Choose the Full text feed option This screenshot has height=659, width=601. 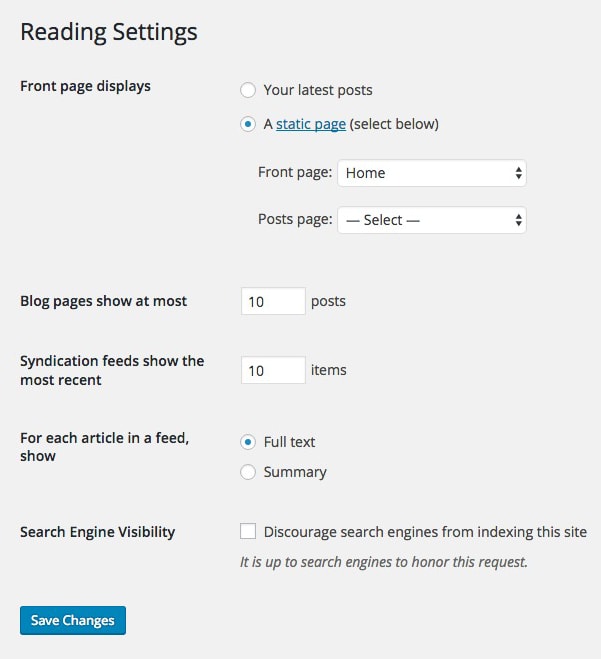[x=248, y=442]
